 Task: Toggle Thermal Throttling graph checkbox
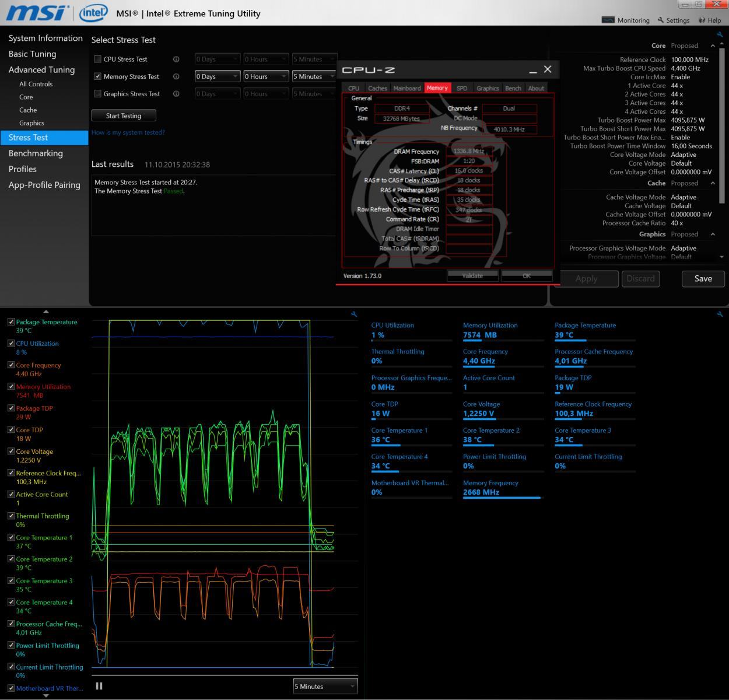(x=11, y=516)
